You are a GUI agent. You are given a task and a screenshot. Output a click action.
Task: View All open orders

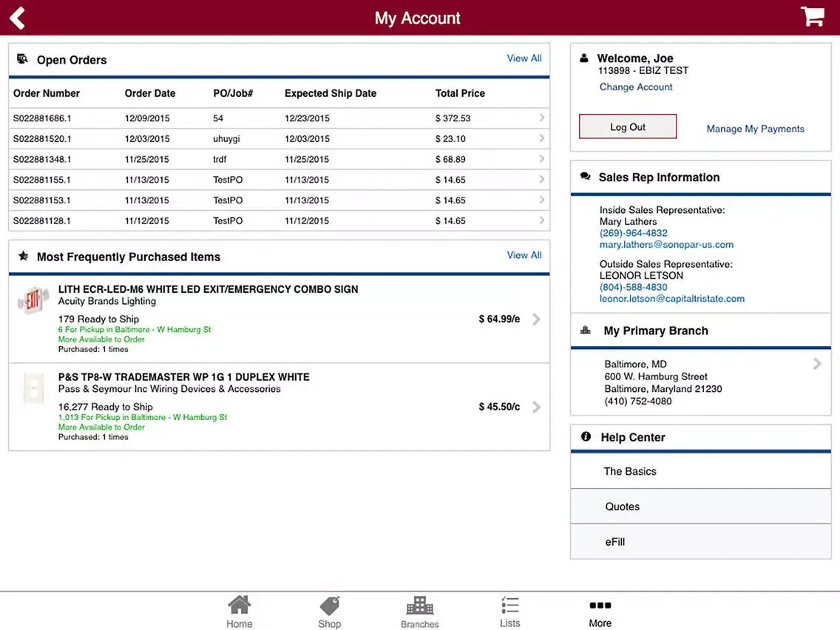pyautogui.click(x=524, y=58)
